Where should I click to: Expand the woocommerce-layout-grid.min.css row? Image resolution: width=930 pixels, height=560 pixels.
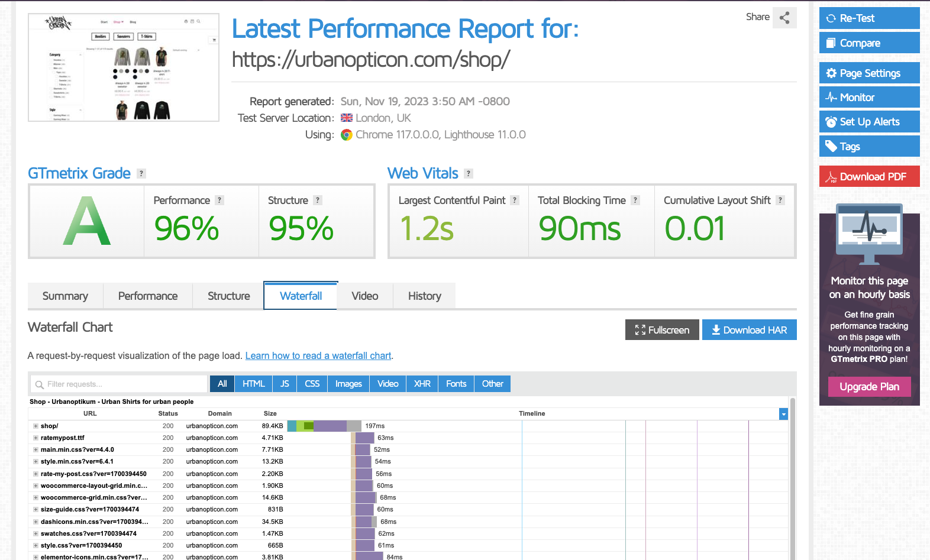pos(35,485)
